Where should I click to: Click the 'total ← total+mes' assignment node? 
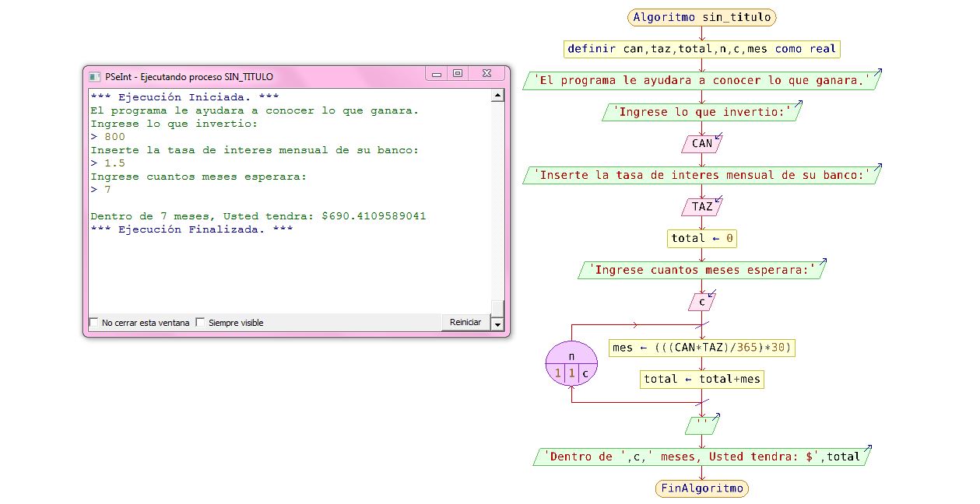[701, 379]
